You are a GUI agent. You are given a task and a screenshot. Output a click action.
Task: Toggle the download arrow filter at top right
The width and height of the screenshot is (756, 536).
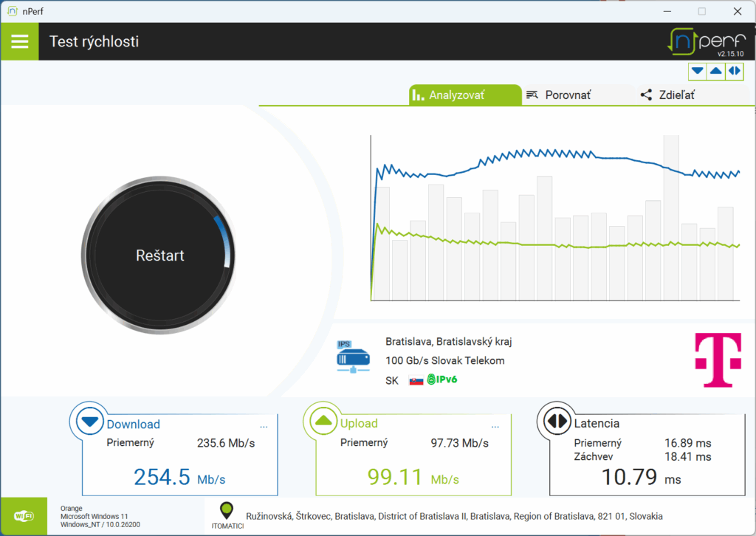click(x=697, y=71)
